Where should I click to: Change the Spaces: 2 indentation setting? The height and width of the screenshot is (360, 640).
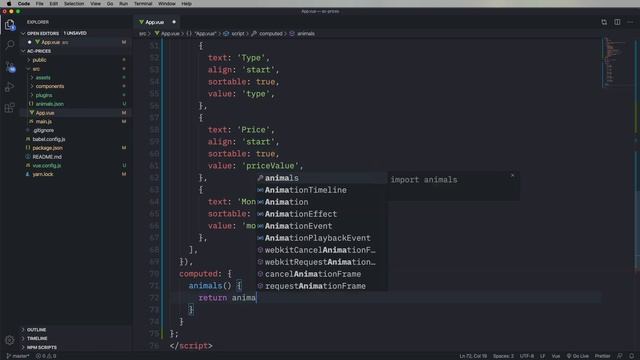tap(503, 356)
